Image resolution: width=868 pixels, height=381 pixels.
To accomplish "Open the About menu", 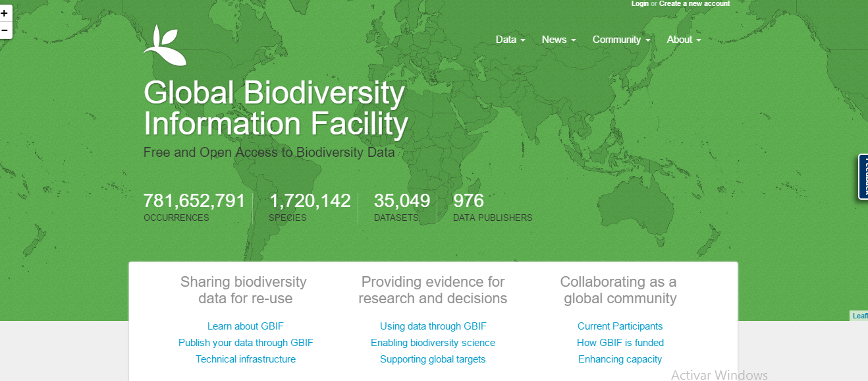I will coord(684,40).
